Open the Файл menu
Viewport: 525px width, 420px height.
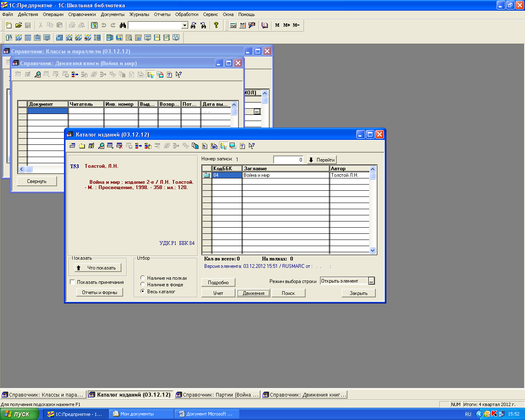point(7,14)
